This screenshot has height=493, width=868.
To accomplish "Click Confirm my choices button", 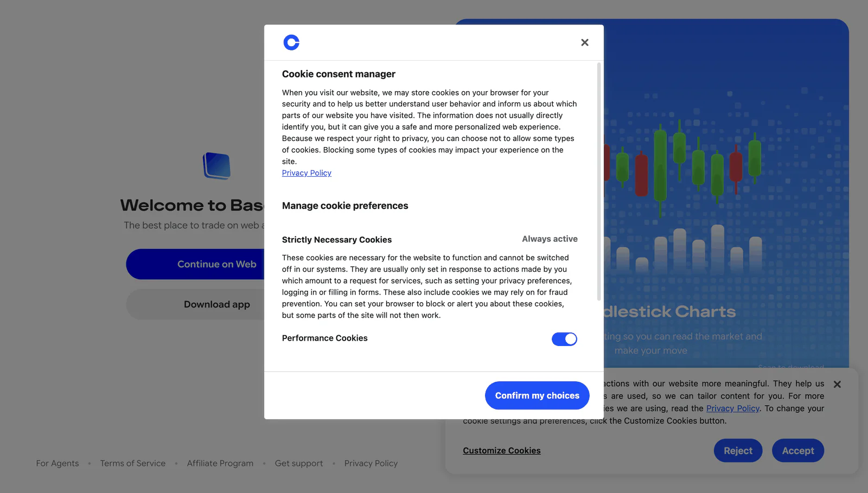I will (x=537, y=395).
